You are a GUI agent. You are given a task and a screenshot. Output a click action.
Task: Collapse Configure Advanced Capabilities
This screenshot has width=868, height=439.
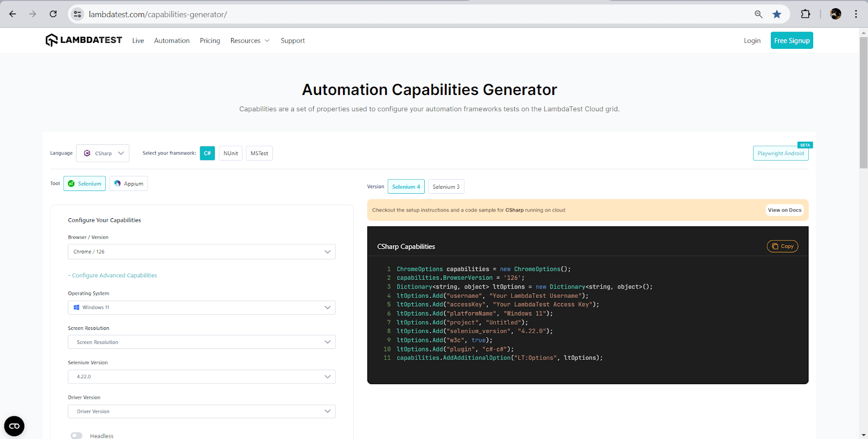click(x=113, y=276)
